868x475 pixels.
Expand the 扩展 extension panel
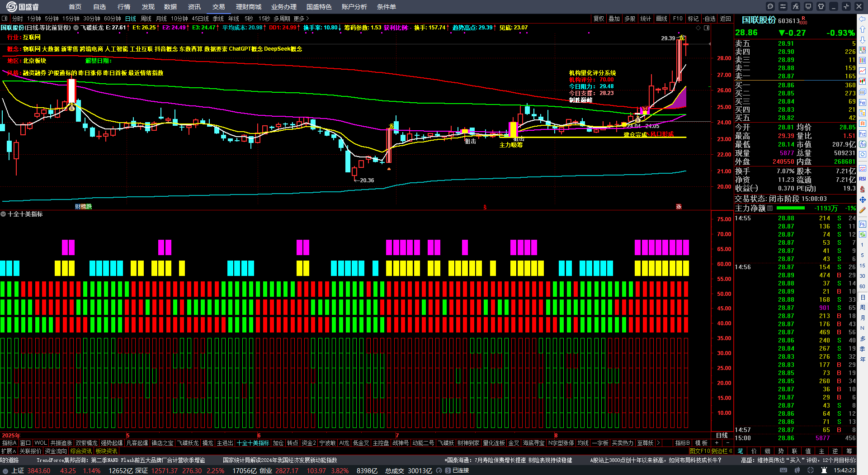[9, 451]
